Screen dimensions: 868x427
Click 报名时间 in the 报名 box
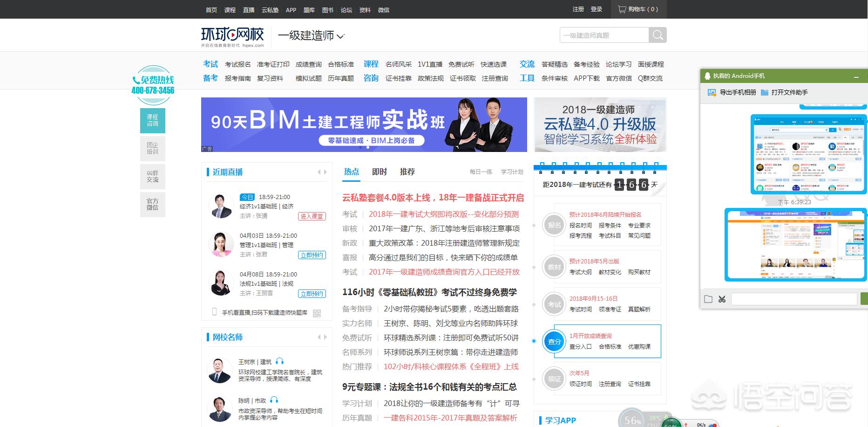coord(581,225)
